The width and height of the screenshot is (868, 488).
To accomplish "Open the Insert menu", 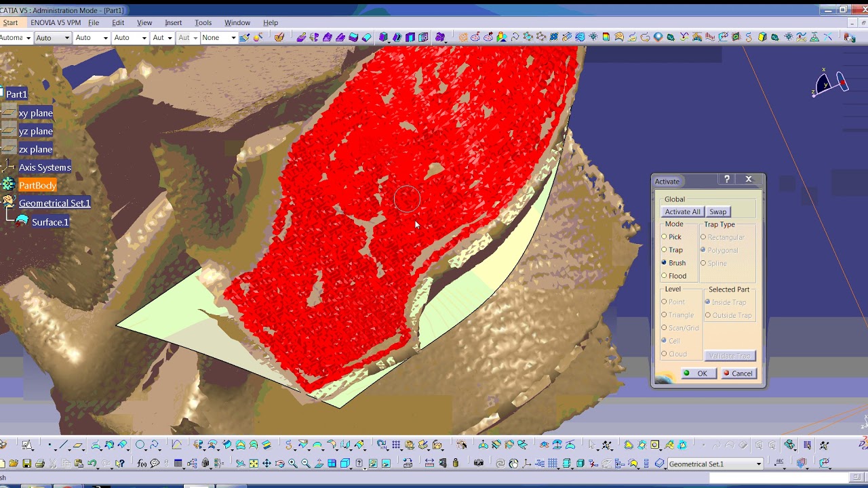I will (x=173, y=22).
